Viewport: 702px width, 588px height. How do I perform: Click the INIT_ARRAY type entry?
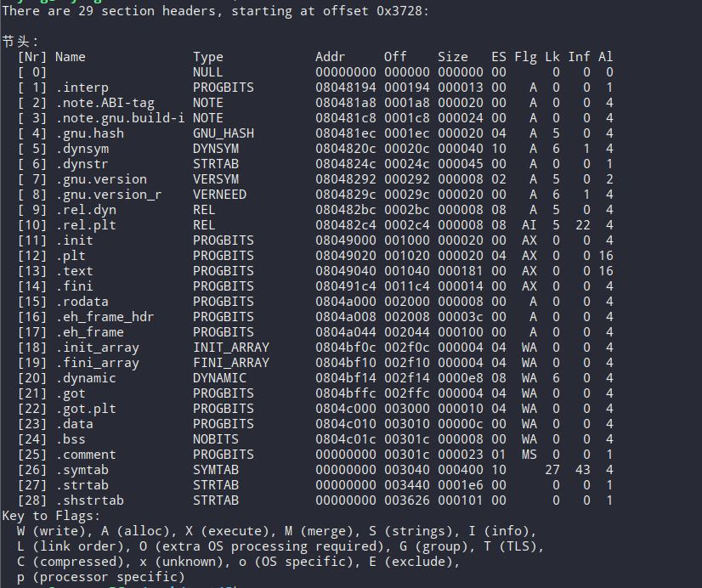click(230, 348)
